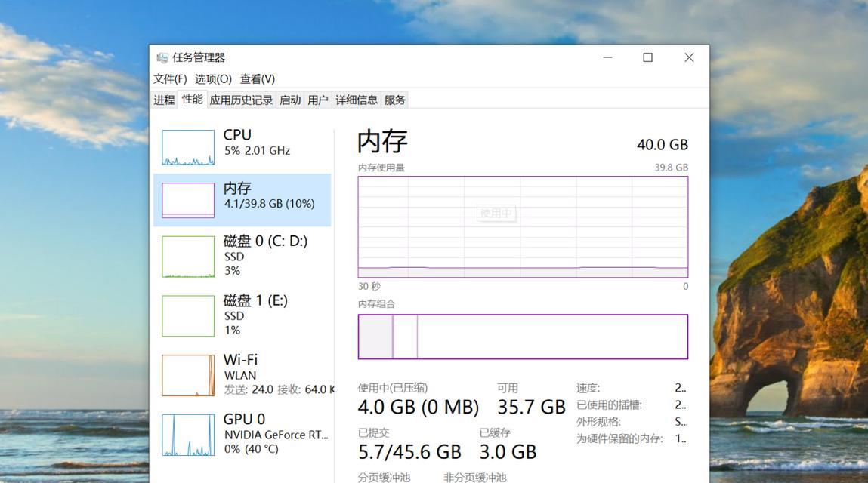
Task: Select the 磁盘 1 (E:) label
Action: (x=255, y=300)
